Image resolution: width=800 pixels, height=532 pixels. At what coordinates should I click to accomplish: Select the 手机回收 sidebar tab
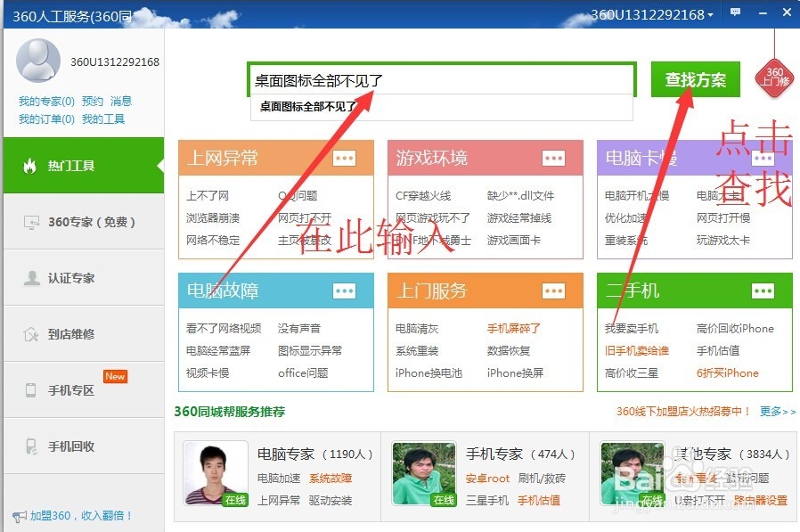(84, 446)
